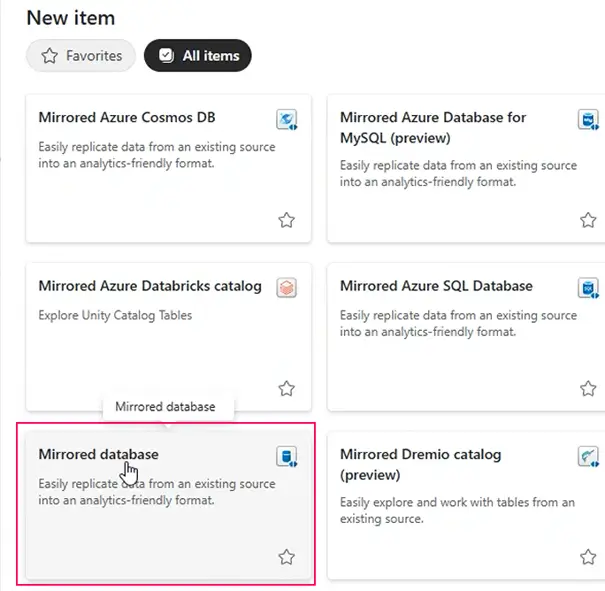Click the Cosmos DB card replicate-data description

pos(157,155)
